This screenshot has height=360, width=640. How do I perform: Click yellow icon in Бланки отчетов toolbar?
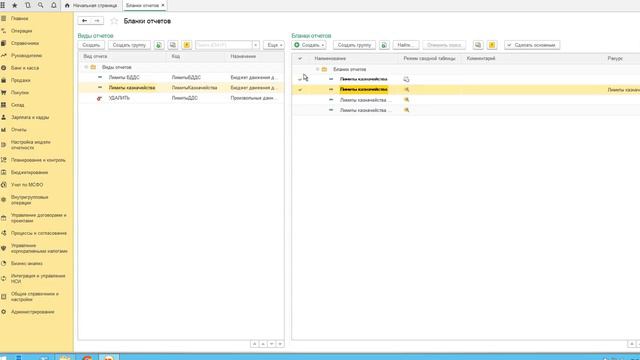tap(492, 45)
